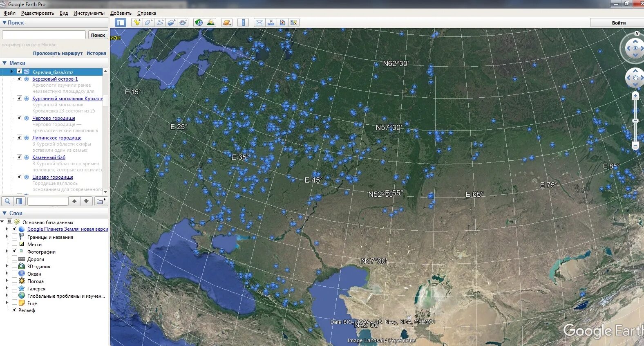Open the ruler measurement tool
Image resolution: width=644 pixels, height=346 pixels.
(x=243, y=22)
